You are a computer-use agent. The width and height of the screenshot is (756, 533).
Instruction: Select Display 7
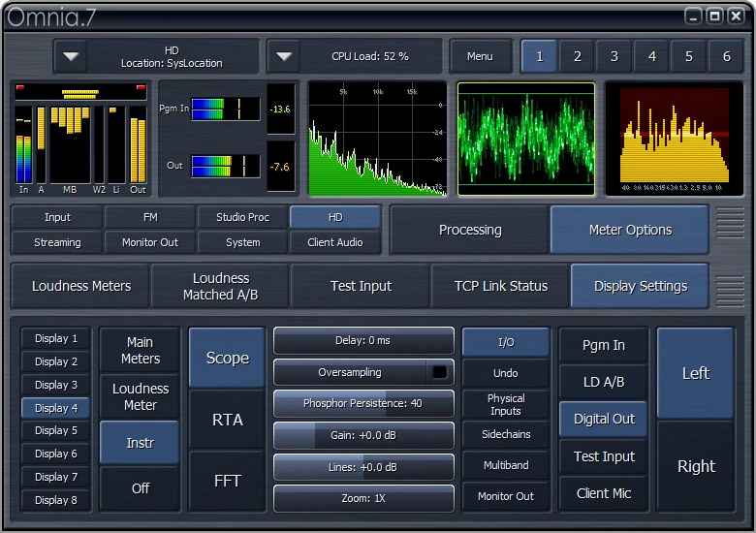tap(56, 477)
